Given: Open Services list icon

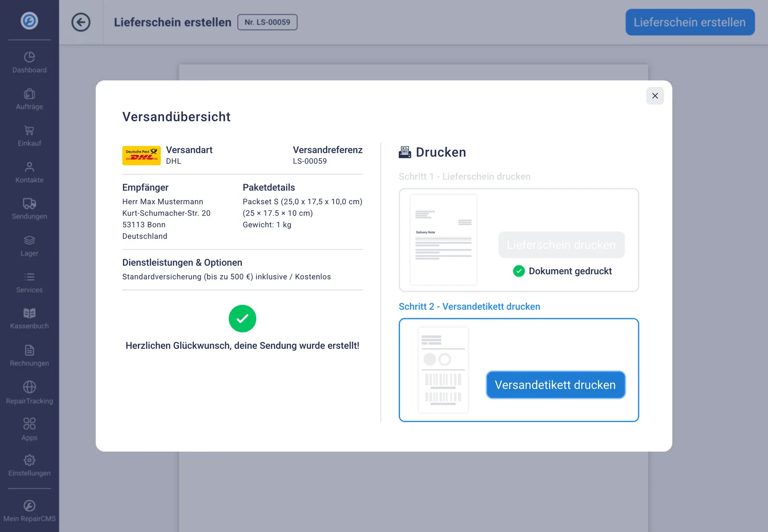Looking at the screenshot, I should click(x=29, y=277).
